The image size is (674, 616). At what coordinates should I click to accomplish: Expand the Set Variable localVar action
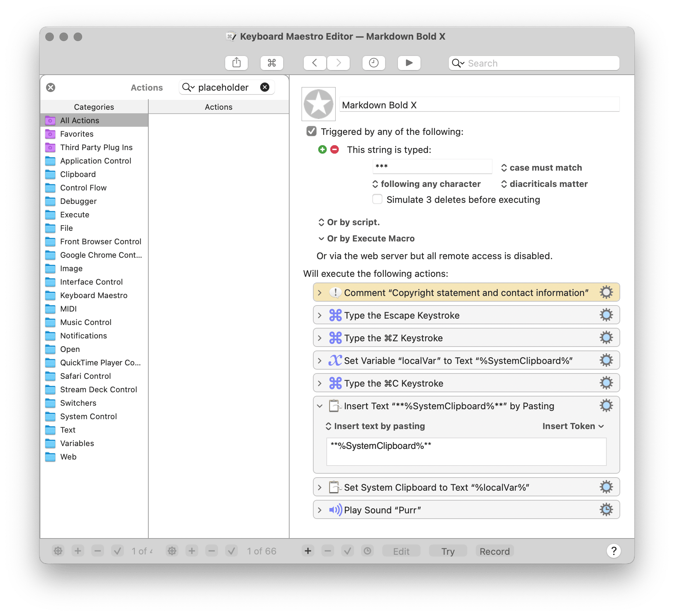(x=320, y=361)
